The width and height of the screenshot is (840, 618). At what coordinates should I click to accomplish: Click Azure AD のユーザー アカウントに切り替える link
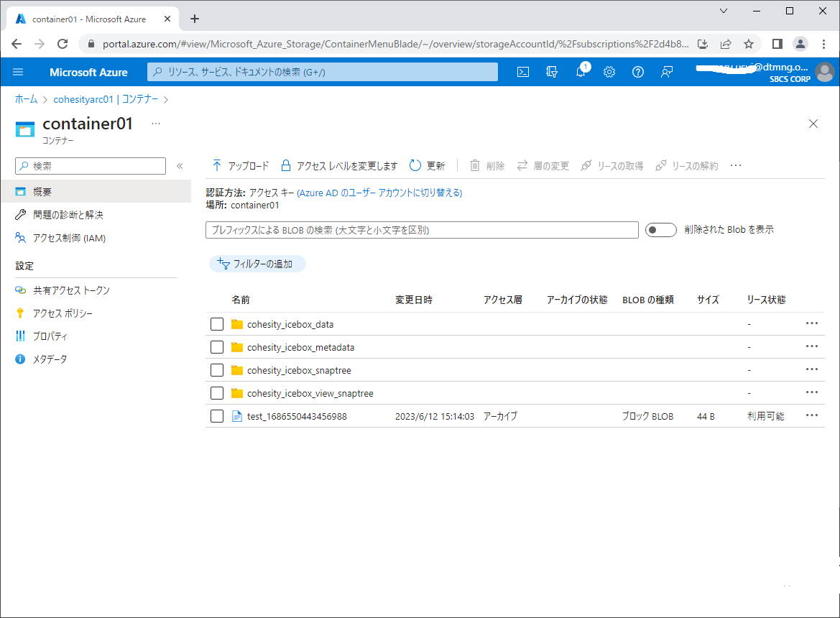(379, 193)
